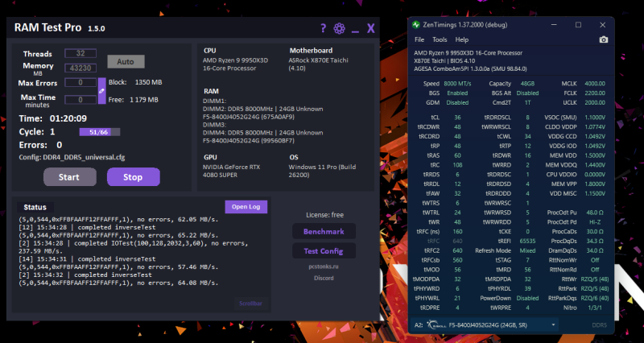644x343 pixels.
Task: Click the Speed value 8000 MT/s
Action: coord(457,84)
